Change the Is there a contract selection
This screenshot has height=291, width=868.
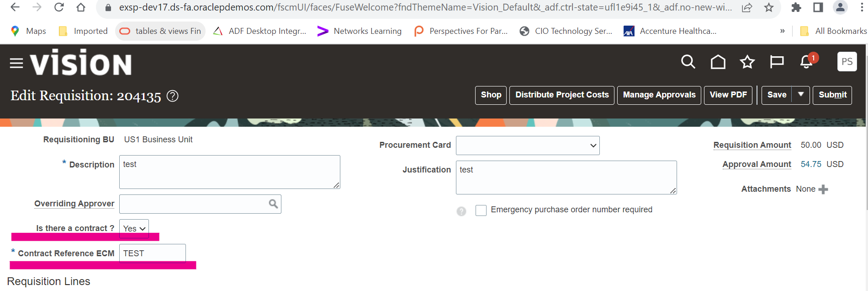click(133, 228)
